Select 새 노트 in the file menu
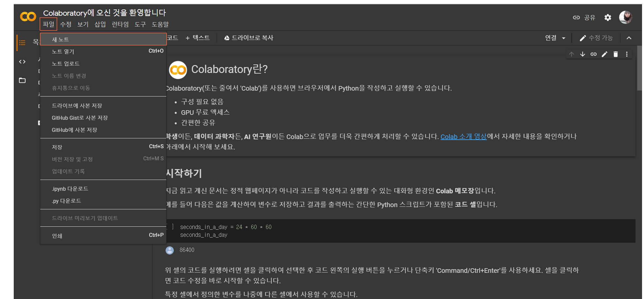 coord(103,39)
